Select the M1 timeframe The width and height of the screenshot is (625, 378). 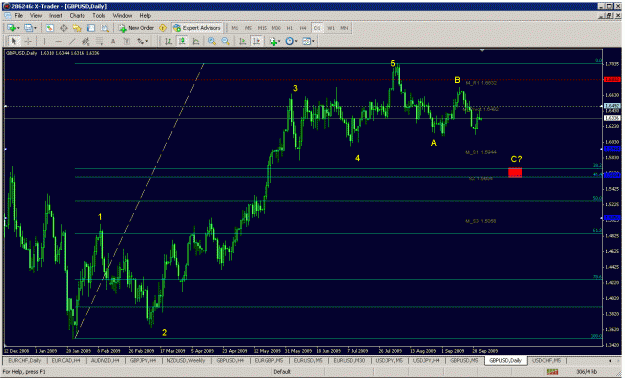pos(235,28)
